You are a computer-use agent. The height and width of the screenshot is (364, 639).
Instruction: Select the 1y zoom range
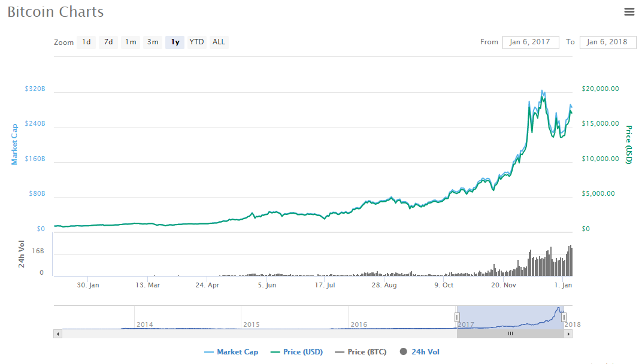click(x=175, y=42)
